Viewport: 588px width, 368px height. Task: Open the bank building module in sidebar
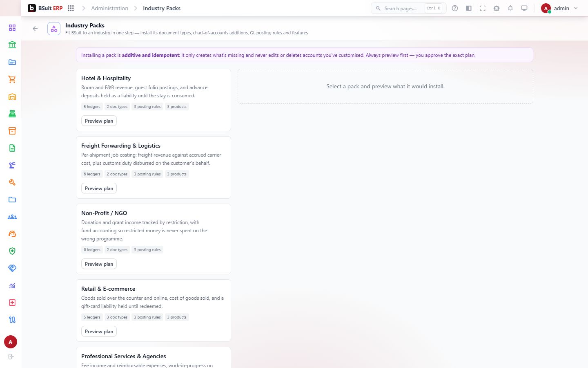[x=12, y=45]
